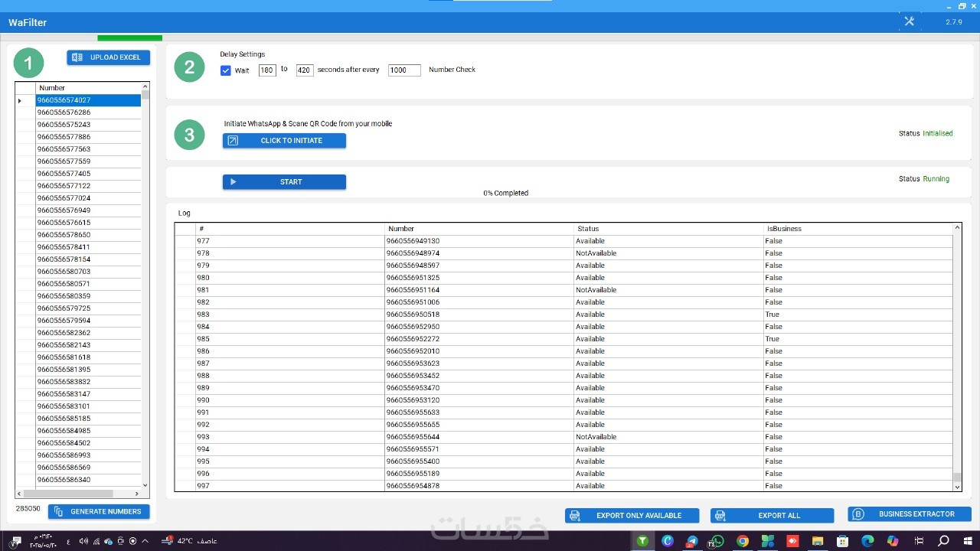Open Copilot from the taskbar
Screen dimensions: 980x551
pos(893,541)
